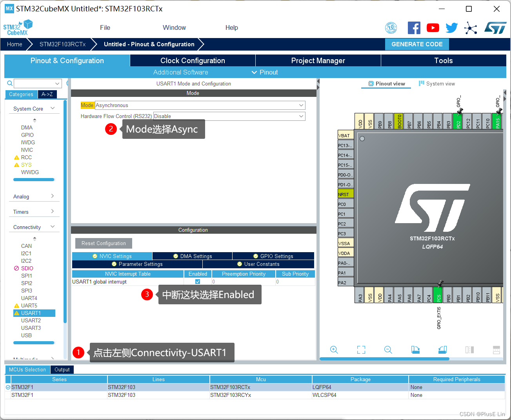Select USART2 in the Connectivity list
511x420 pixels.
pos(31,320)
